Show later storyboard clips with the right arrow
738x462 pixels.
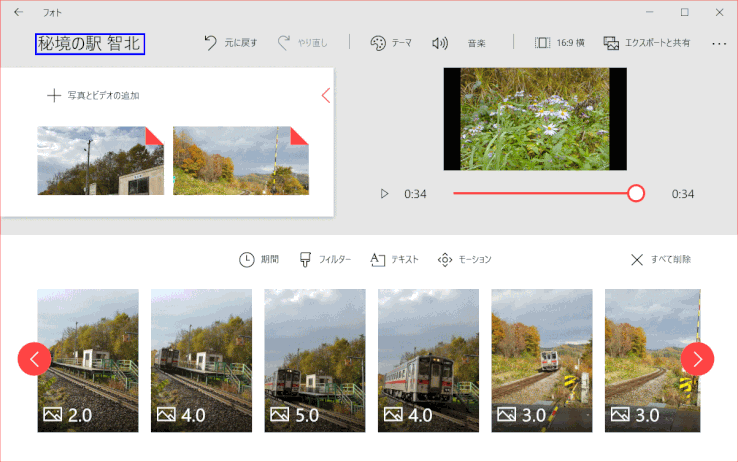click(x=698, y=359)
